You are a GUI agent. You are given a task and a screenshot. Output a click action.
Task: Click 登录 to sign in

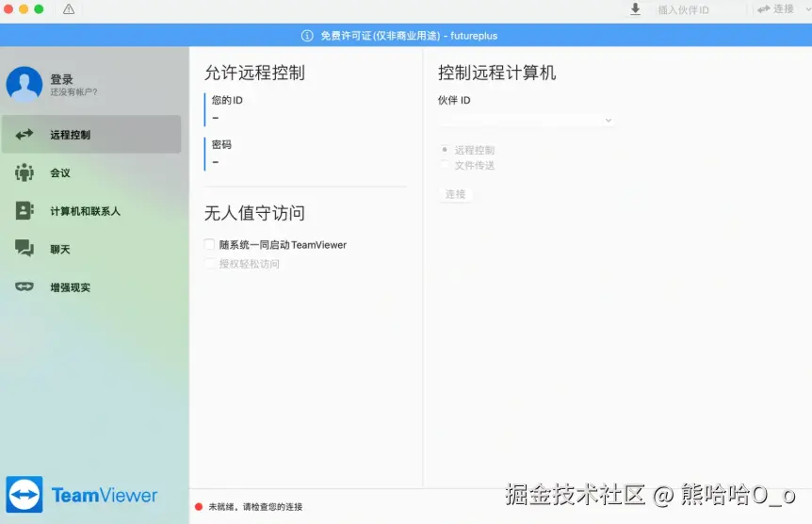pyautogui.click(x=61, y=79)
